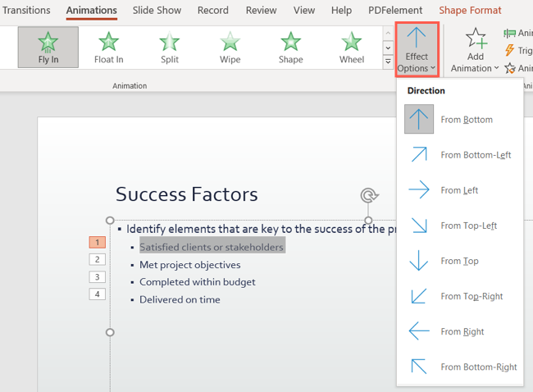Select the Fly In animation effect
Viewport: 533px width, 392px height.
[48, 47]
